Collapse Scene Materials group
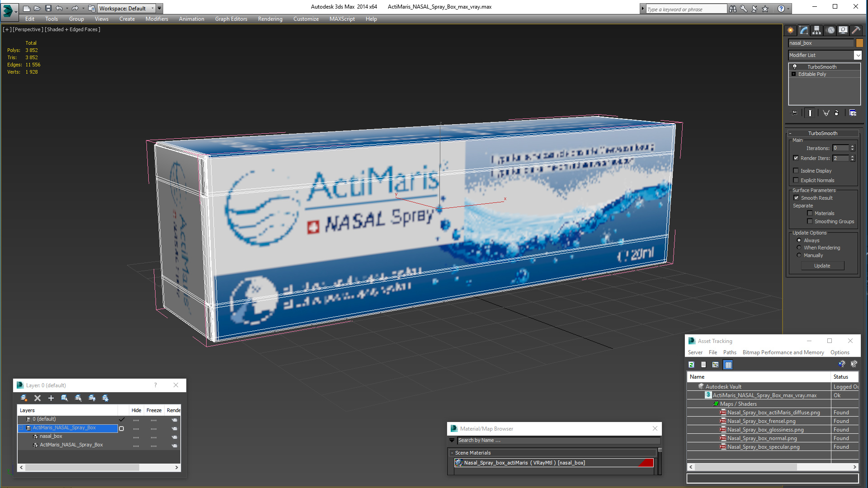868x488 pixels. (x=452, y=453)
